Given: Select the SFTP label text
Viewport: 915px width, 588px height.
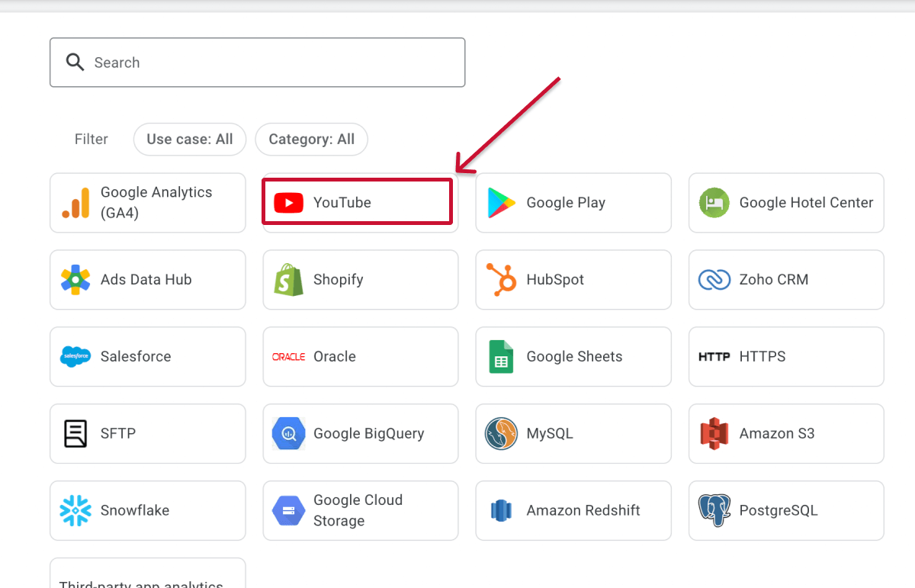Looking at the screenshot, I should (118, 434).
